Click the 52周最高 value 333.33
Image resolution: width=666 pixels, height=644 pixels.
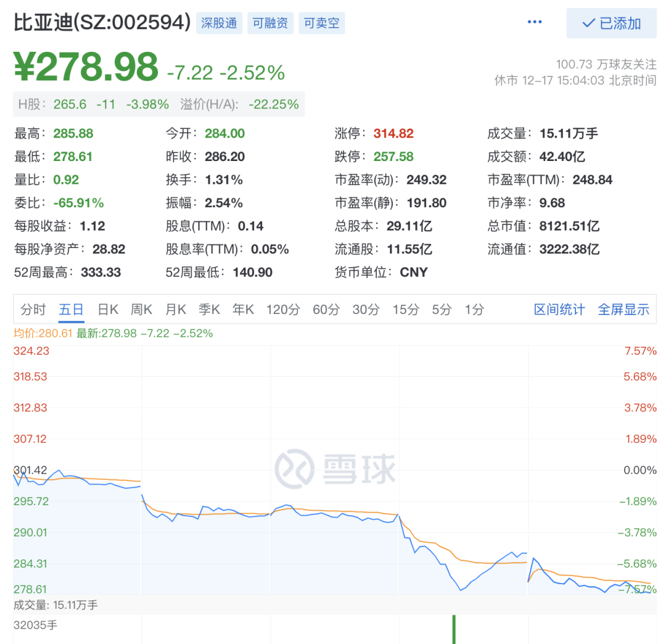tap(101, 272)
